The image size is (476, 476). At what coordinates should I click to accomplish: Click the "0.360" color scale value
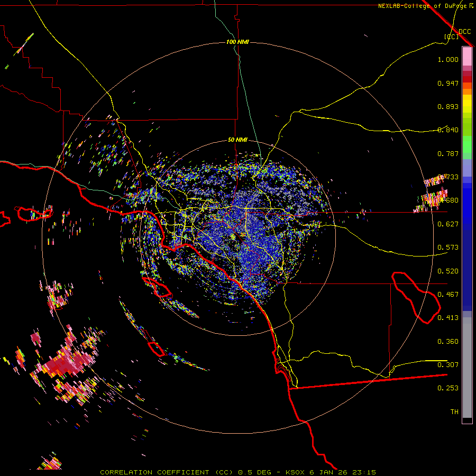click(448, 342)
